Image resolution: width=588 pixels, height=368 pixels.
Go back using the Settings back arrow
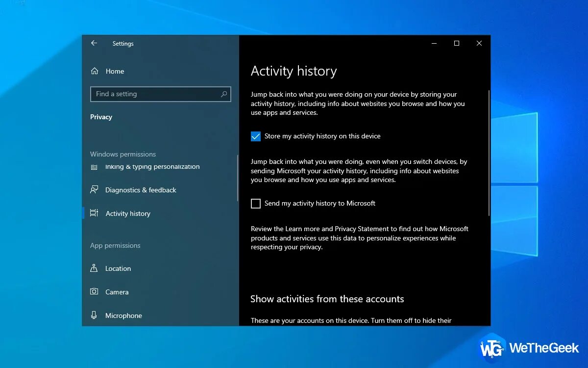[x=94, y=43]
